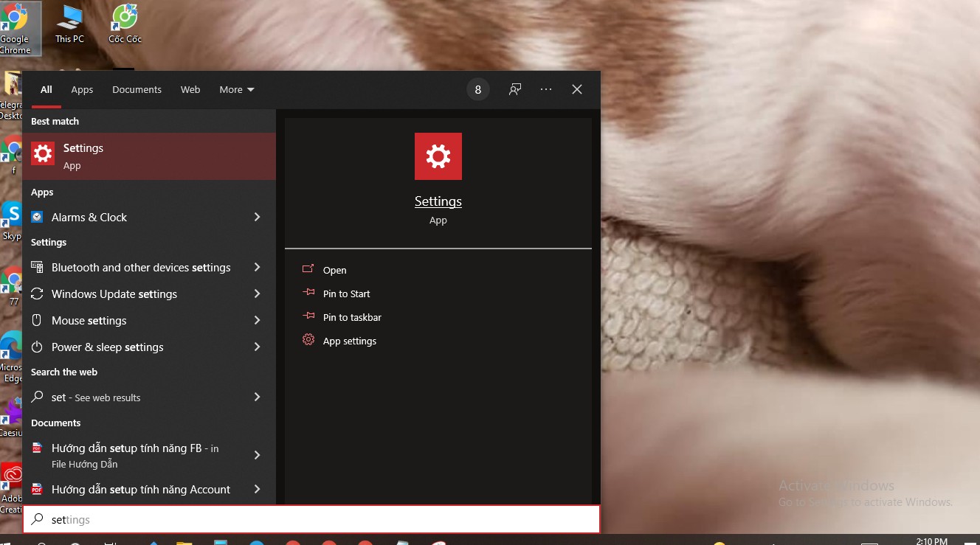The height and width of the screenshot is (545, 980).
Task: Launch the Cốc Cốc browser shortcut
Action: click(x=125, y=24)
